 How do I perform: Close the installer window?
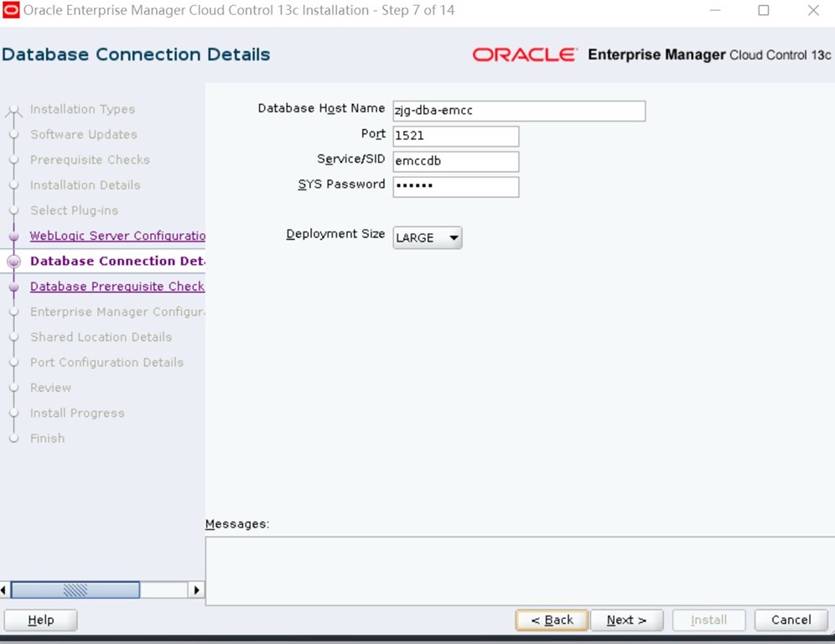pyautogui.click(x=813, y=10)
